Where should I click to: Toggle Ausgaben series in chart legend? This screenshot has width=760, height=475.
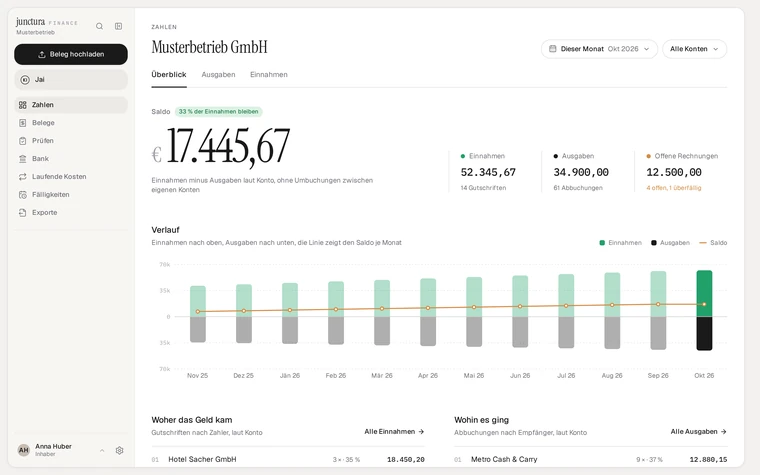point(670,242)
